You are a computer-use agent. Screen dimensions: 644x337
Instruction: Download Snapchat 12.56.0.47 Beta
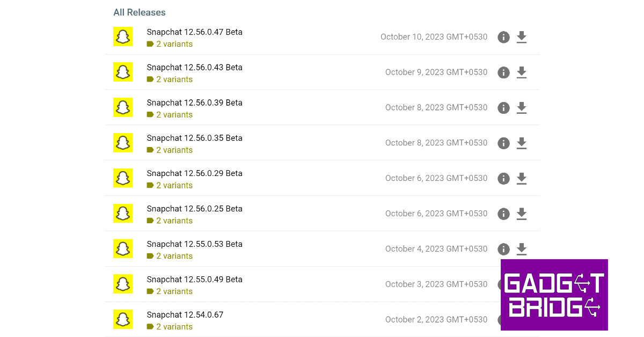(x=521, y=37)
